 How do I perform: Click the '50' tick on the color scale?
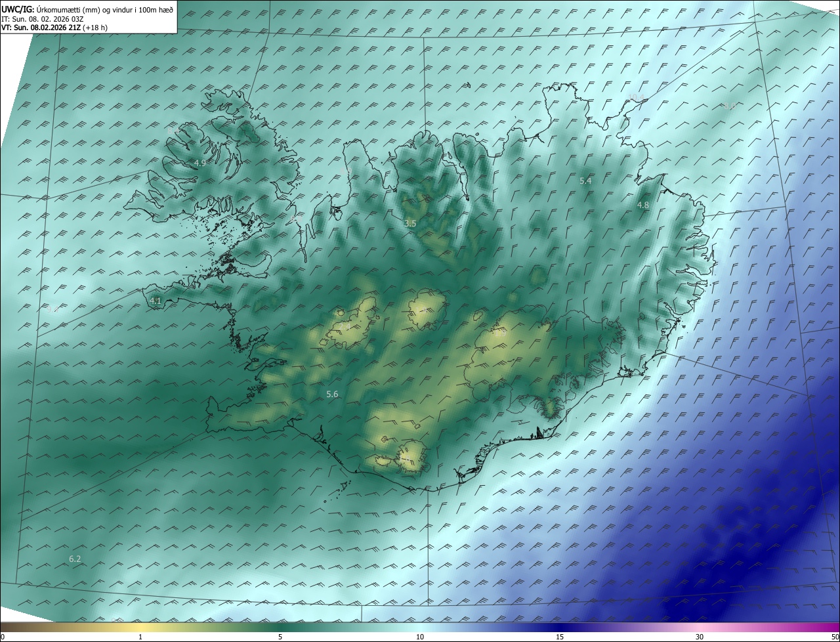[835, 637]
